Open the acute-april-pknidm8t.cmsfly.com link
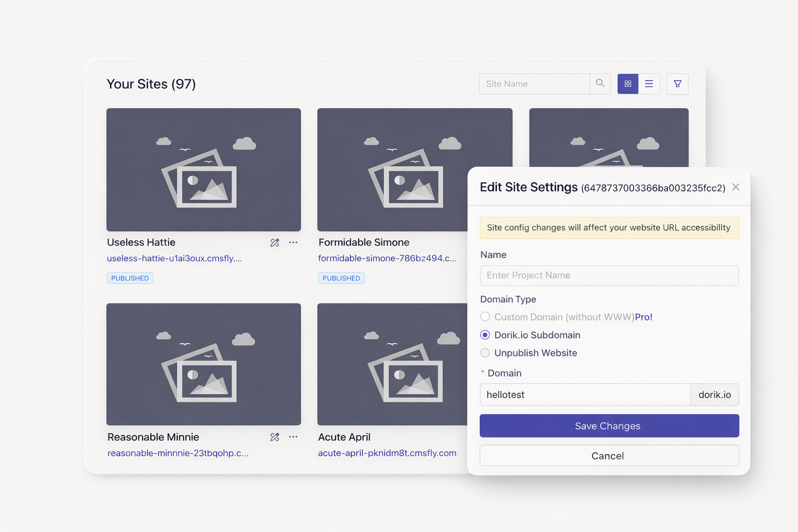 pos(387,454)
